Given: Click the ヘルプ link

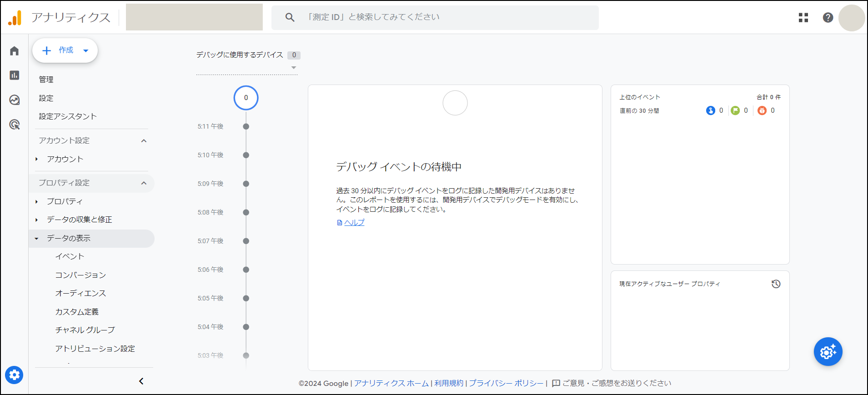Looking at the screenshot, I should pos(354,223).
